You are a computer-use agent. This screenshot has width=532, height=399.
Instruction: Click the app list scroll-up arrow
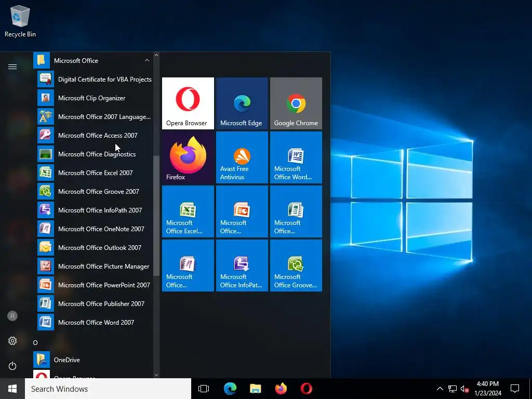(156, 55)
